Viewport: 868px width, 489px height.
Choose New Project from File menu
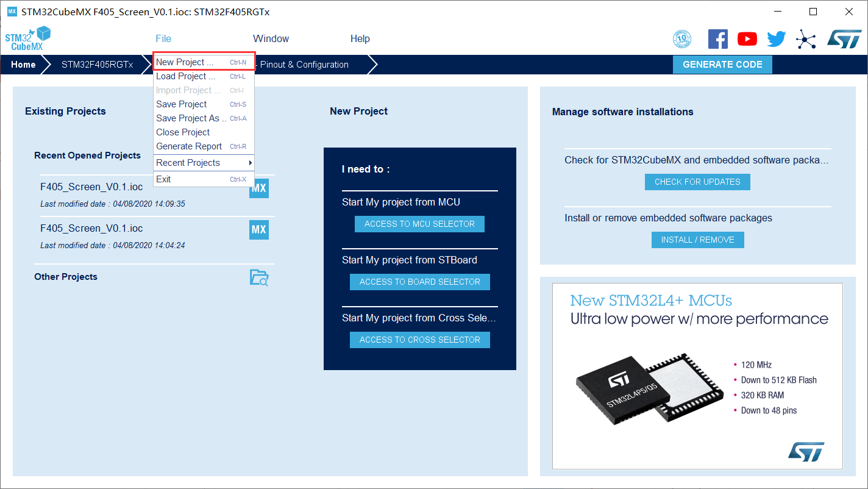[204, 62]
